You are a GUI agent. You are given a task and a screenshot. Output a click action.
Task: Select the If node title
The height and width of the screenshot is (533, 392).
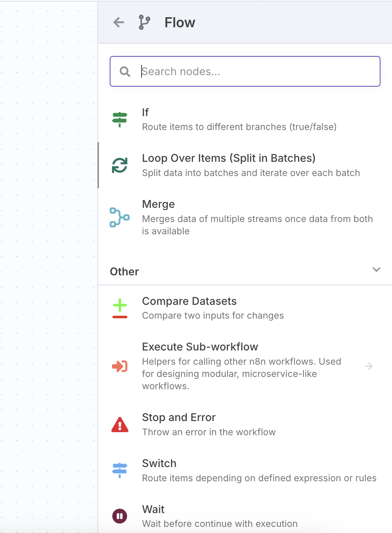click(145, 112)
